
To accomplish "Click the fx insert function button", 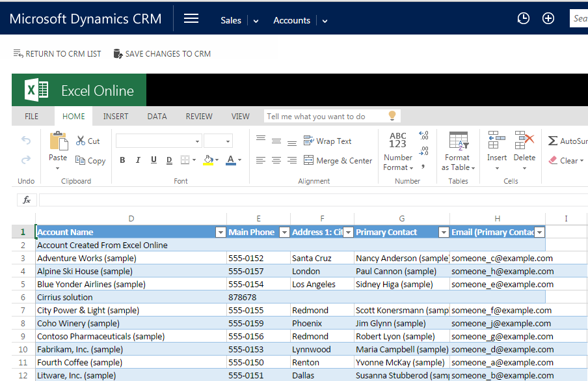I will click(x=27, y=200).
